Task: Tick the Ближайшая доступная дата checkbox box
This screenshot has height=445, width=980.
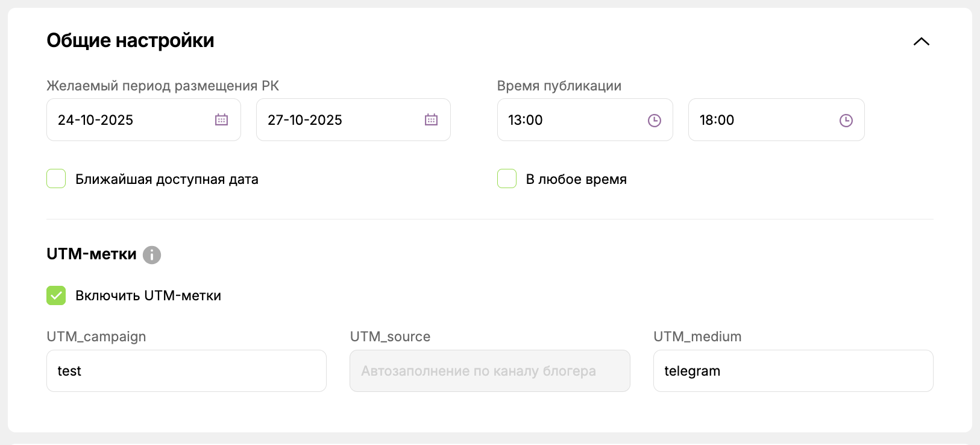Action: coord(56,179)
